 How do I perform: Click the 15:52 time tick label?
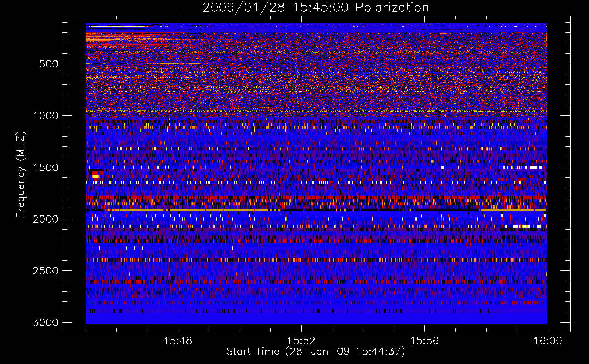tap(301, 341)
